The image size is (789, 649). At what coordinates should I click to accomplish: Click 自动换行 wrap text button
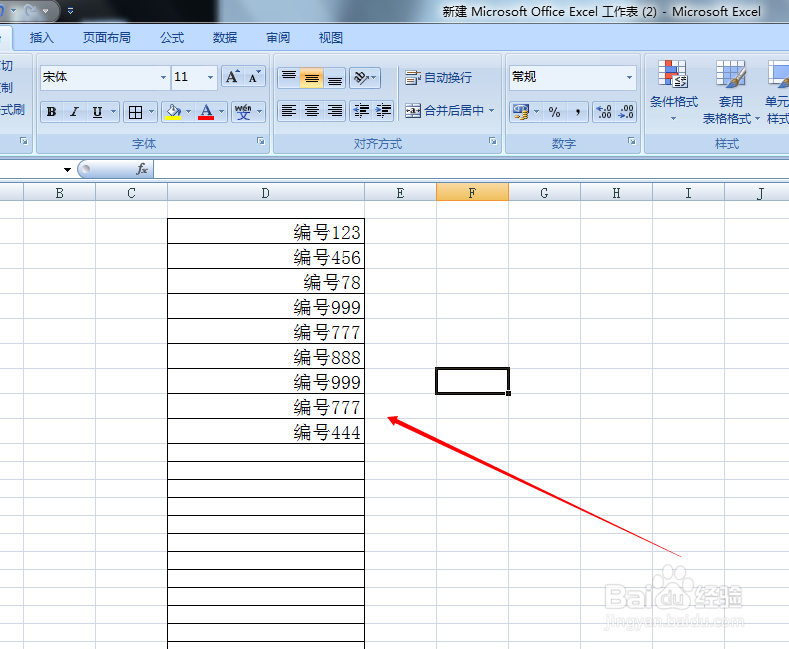pyautogui.click(x=439, y=77)
